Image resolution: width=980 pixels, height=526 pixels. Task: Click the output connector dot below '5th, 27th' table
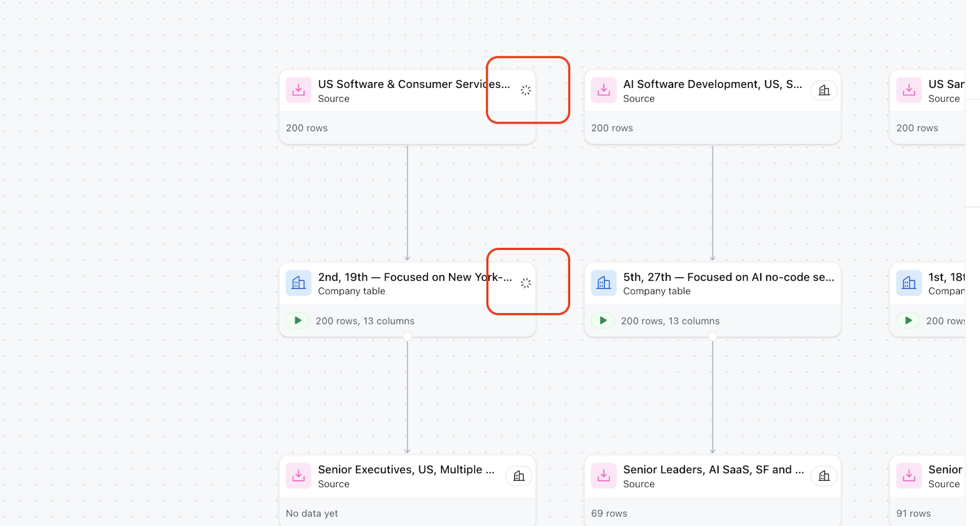tap(712, 336)
